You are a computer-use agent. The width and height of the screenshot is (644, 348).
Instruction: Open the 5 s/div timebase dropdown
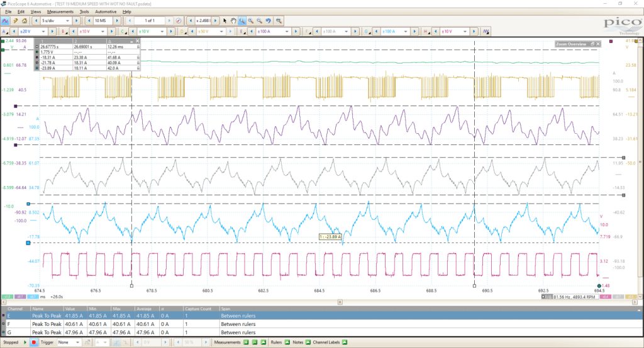56,21
